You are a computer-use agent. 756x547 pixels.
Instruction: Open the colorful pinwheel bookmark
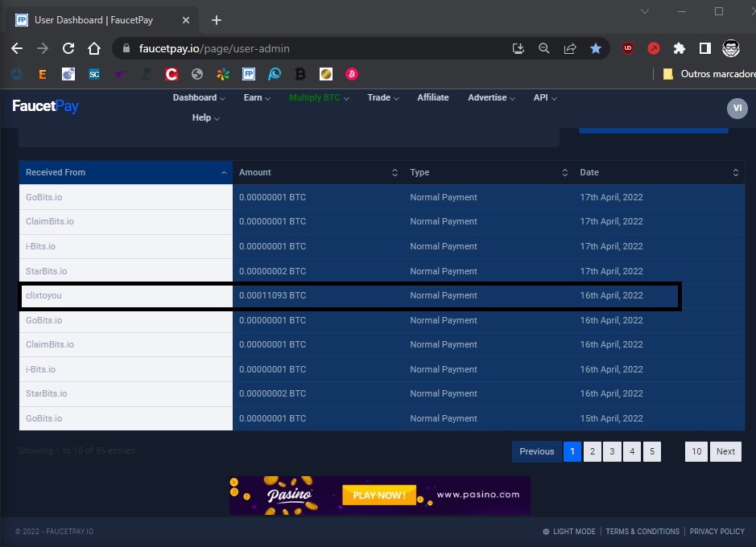click(x=223, y=74)
